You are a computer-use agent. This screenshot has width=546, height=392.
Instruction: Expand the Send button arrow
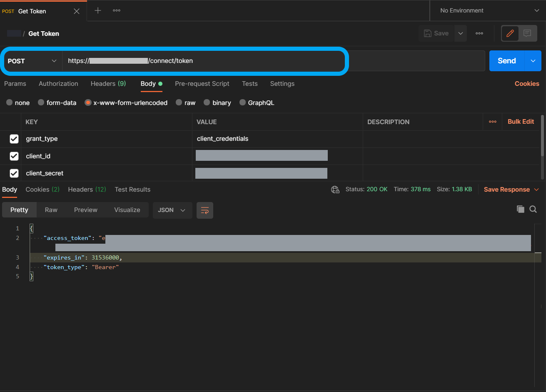[x=533, y=61]
